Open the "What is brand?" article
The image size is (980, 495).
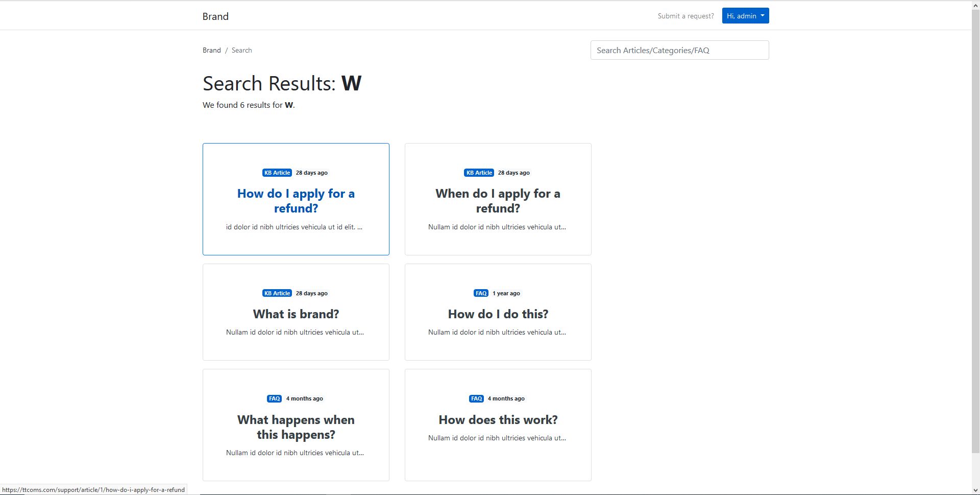click(x=296, y=314)
